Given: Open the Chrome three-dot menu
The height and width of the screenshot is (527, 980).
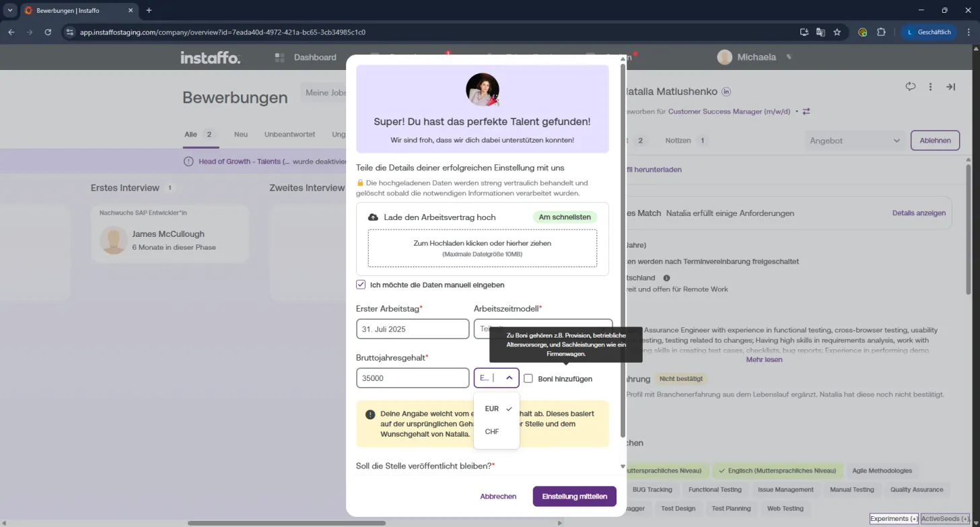Looking at the screenshot, I should click(968, 32).
